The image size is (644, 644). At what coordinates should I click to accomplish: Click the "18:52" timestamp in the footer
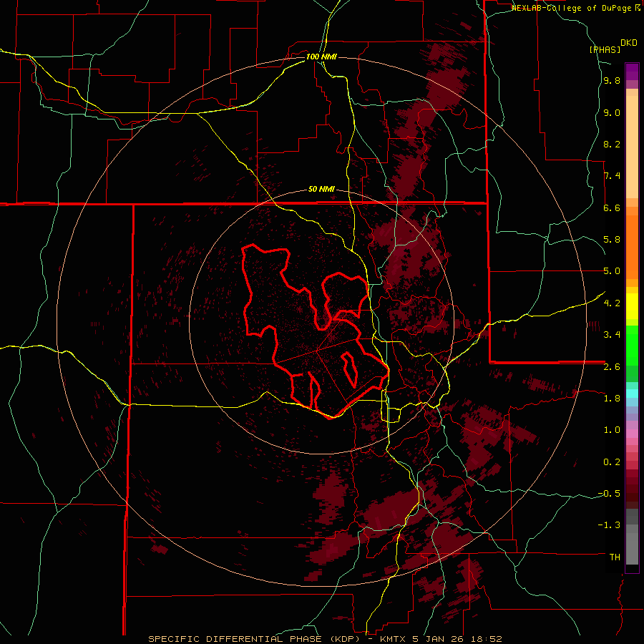coord(487,639)
